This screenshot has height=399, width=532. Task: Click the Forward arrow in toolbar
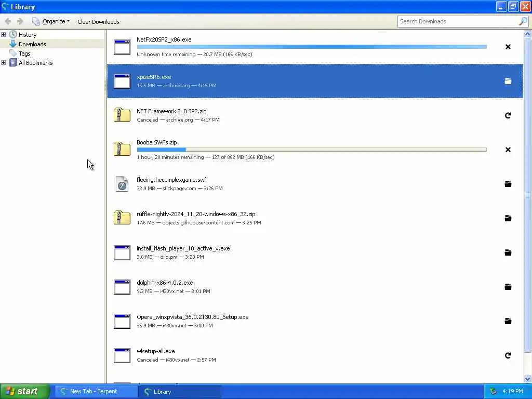[x=20, y=21]
